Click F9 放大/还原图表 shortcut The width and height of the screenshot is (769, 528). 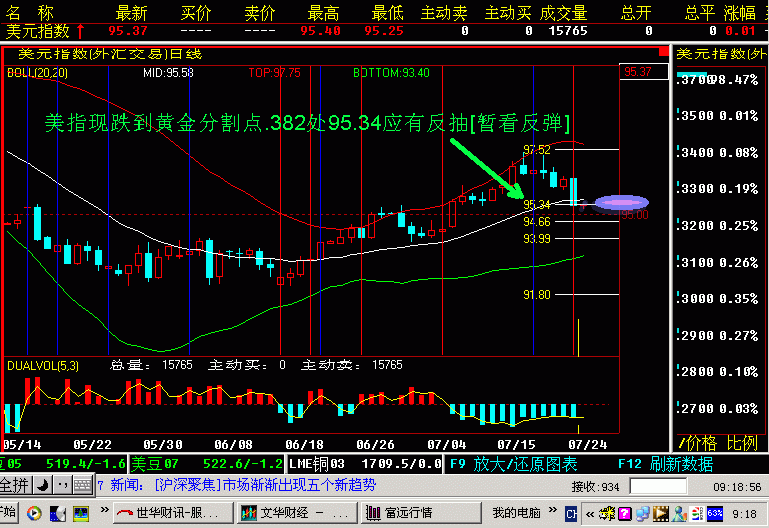(x=513, y=464)
